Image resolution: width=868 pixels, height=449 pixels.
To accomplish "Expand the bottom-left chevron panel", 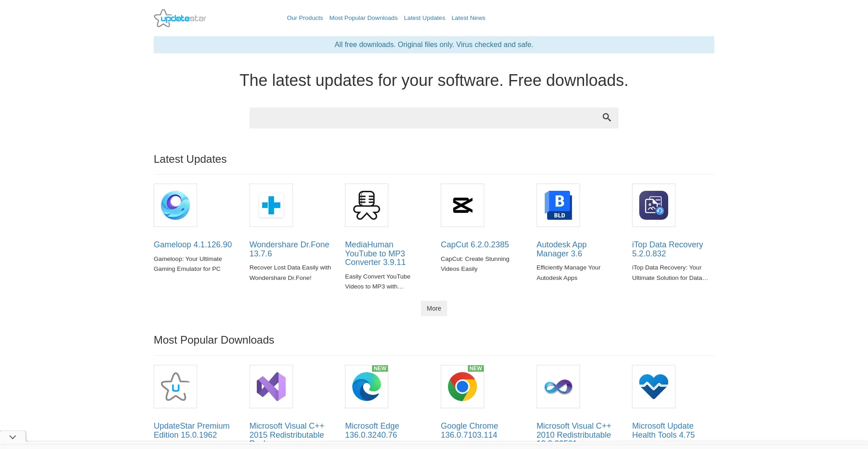I will [13, 437].
